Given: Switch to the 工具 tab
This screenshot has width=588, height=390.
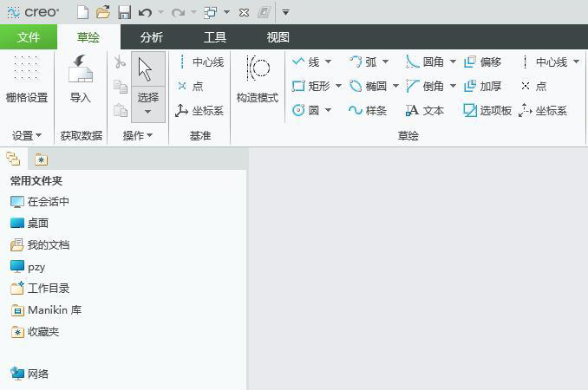Looking at the screenshot, I should (215, 36).
